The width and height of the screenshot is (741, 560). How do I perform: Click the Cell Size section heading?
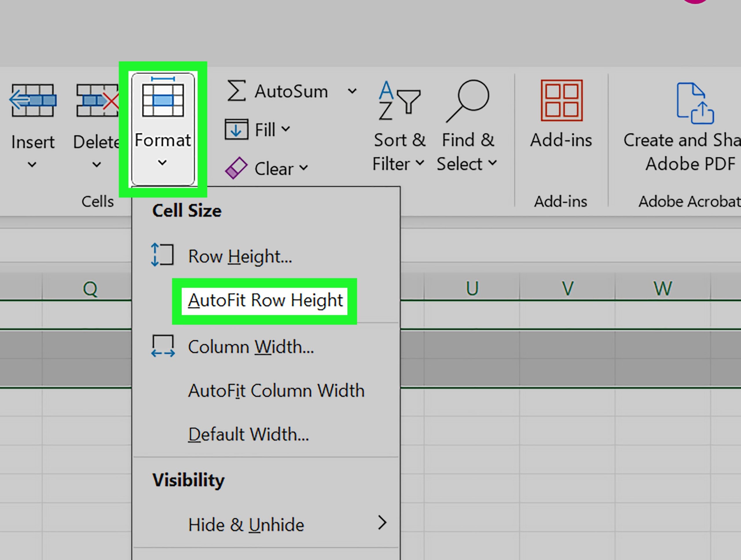(187, 211)
